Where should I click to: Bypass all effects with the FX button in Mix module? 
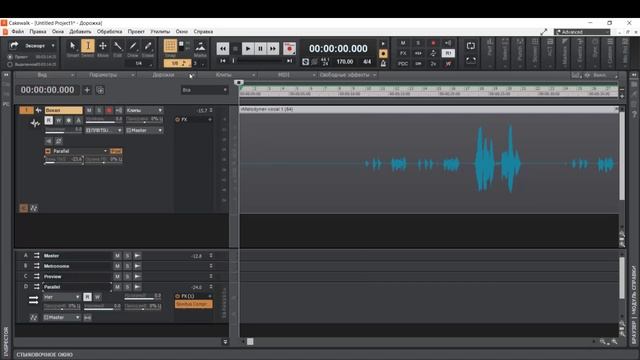pyautogui.click(x=403, y=53)
